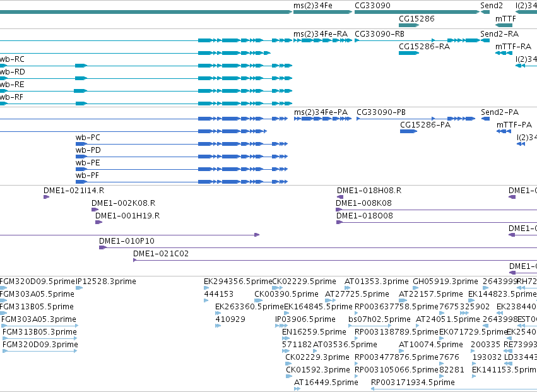
Task: Click the ms(2)34Fe gene label
Action: point(313,6)
